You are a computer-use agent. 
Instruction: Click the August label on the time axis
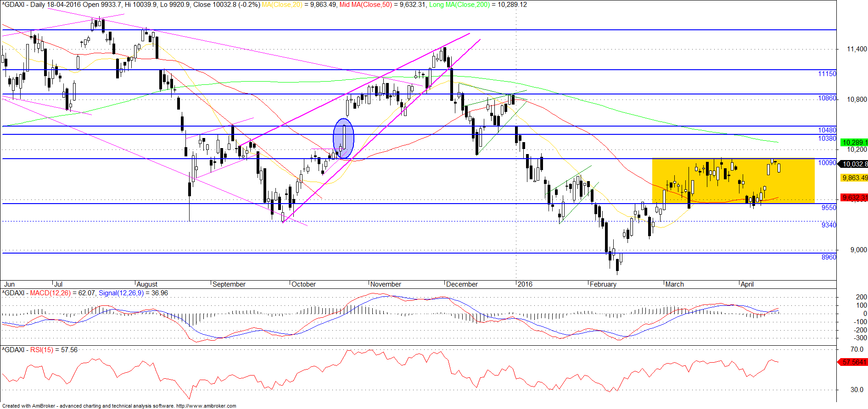pyautogui.click(x=147, y=284)
